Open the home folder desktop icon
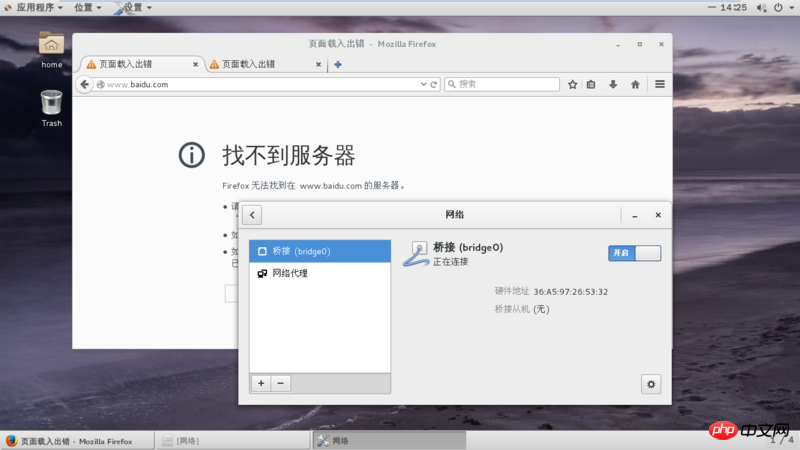 click(52, 49)
